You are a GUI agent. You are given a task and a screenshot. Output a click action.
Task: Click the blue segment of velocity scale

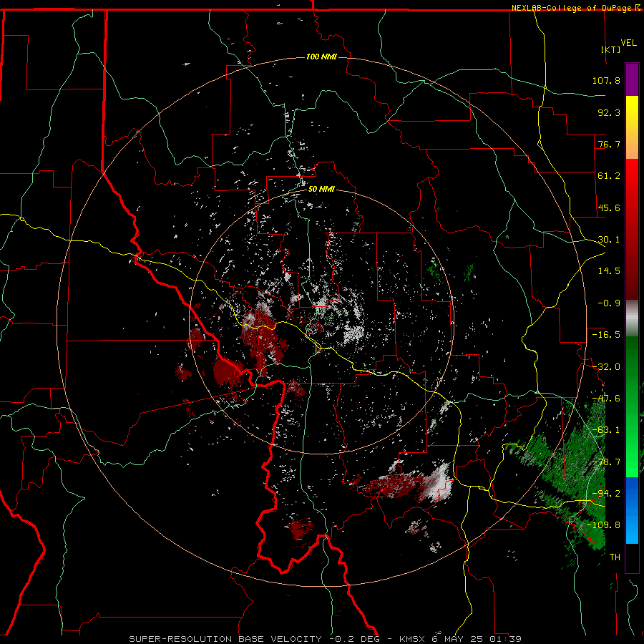(x=632, y=510)
